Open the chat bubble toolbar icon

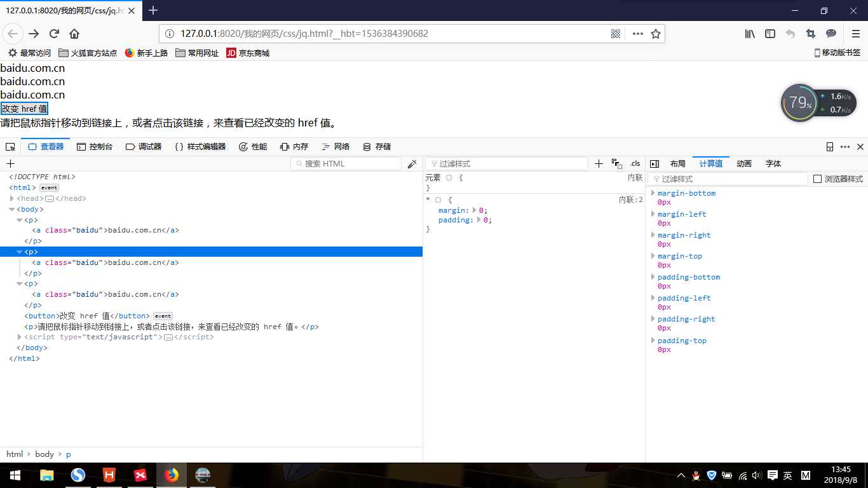click(831, 34)
